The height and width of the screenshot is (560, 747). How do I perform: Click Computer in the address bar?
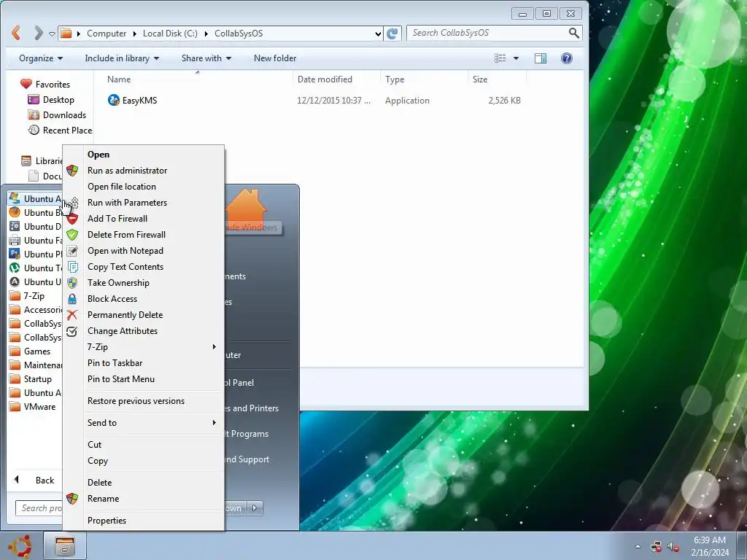pos(107,34)
